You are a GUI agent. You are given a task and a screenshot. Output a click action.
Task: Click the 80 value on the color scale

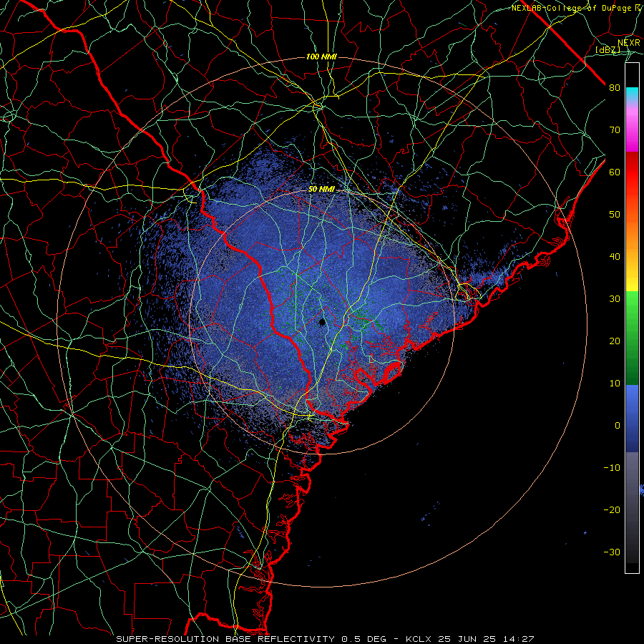coord(615,88)
